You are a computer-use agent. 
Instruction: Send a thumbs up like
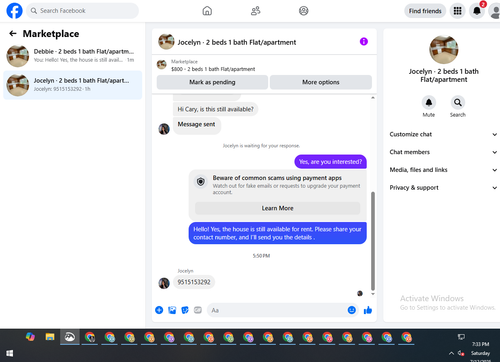pos(368,310)
